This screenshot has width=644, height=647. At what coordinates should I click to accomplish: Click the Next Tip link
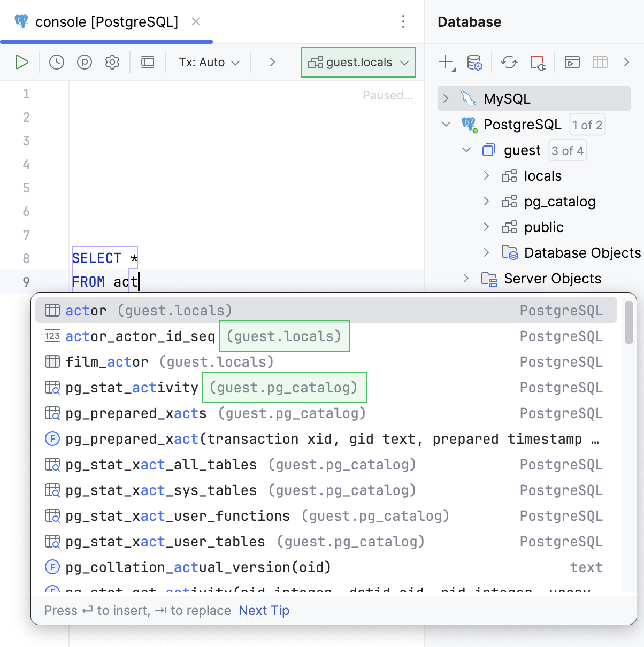pos(264,610)
